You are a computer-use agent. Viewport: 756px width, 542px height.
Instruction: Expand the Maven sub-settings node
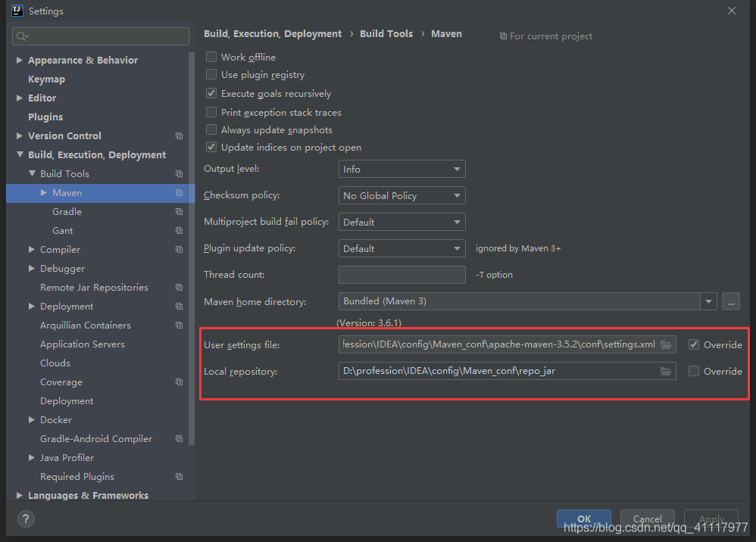[43, 193]
